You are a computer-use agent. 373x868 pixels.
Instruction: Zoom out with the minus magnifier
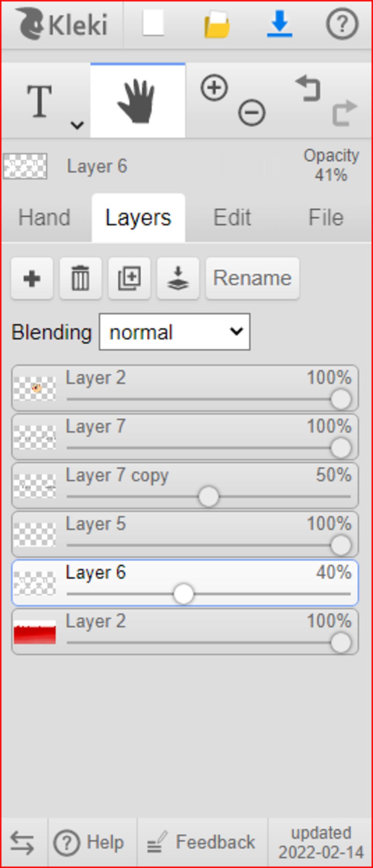click(252, 113)
